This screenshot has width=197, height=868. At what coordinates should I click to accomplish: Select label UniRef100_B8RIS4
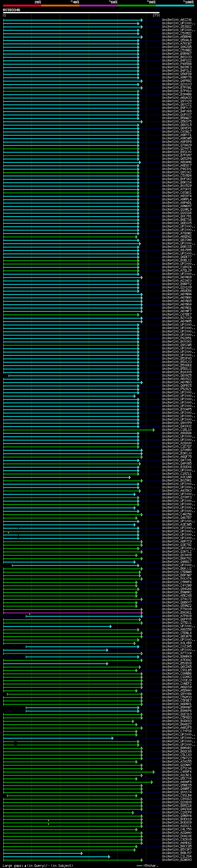pos(177,182)
